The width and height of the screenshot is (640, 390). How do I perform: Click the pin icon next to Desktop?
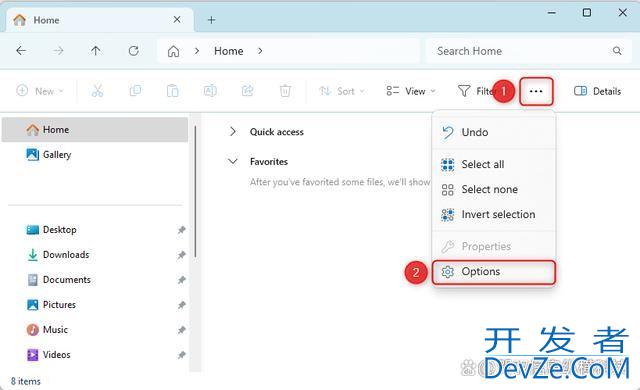coord(182,230)
